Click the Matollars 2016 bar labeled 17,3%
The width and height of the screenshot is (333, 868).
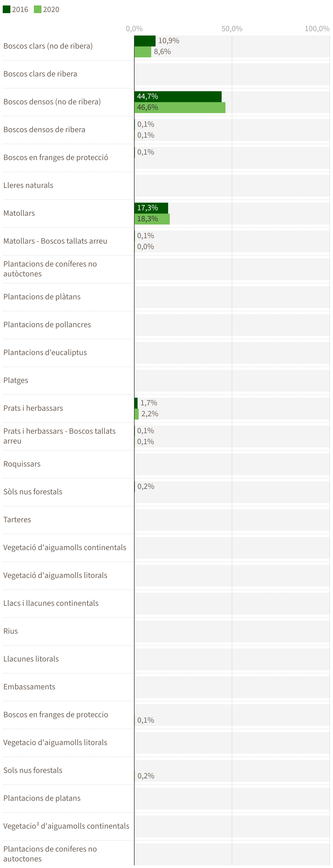point(151,208)
